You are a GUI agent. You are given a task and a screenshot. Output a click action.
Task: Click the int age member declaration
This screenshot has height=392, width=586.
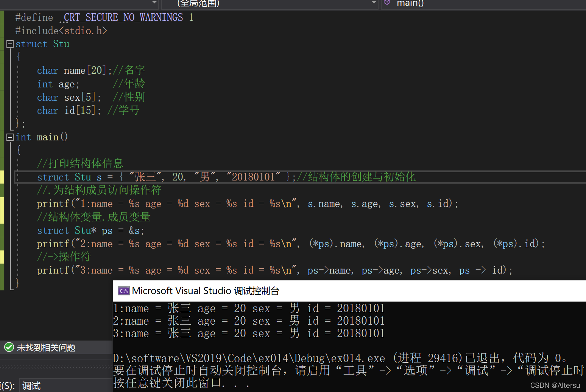coord(58,84)
